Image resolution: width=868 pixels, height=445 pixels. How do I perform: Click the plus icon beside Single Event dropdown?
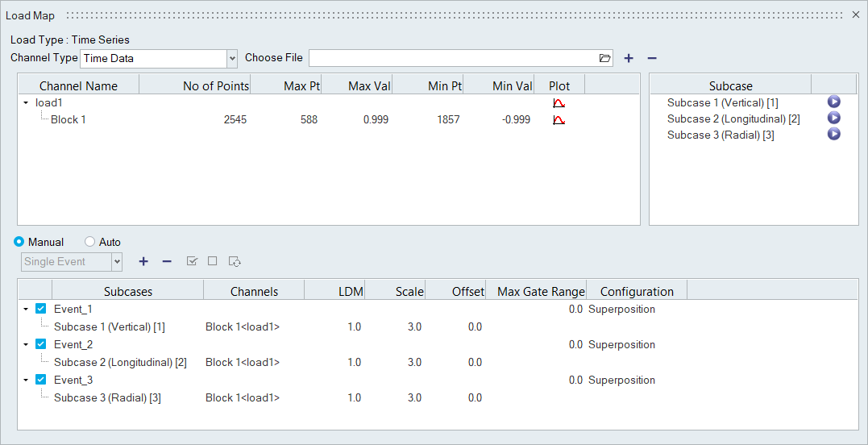tap(143, 261)
